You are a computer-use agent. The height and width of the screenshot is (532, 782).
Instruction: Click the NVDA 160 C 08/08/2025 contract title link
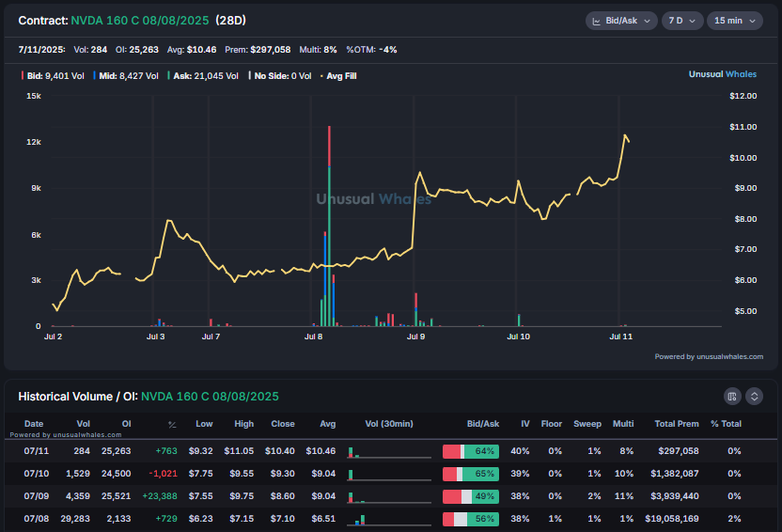coord(140,21)
